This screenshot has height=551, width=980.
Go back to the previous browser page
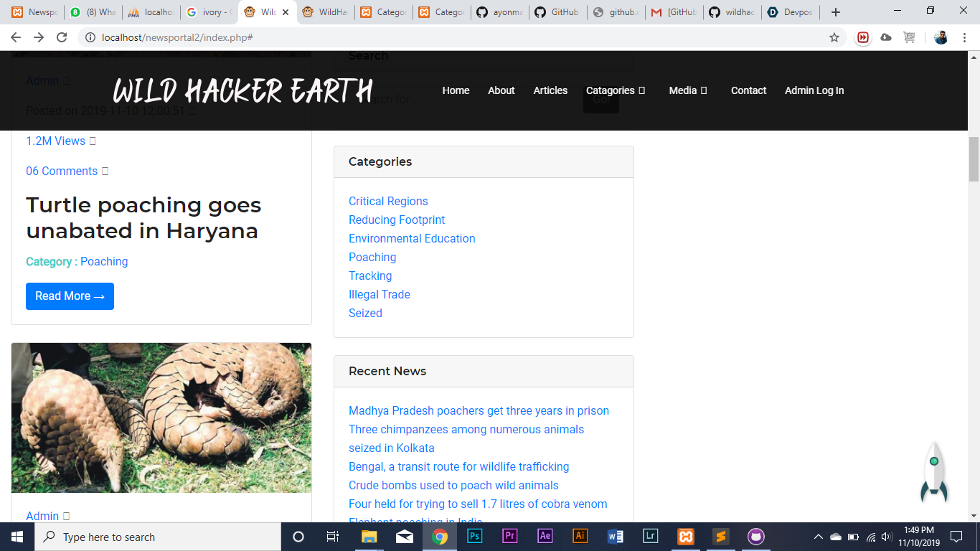coord(16,37)
